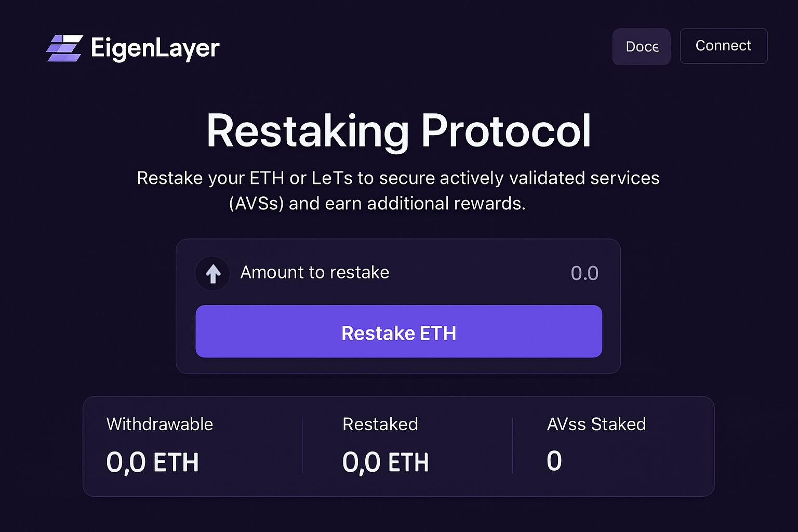Click the Withdrawable 0,0 ETH amount
798x532 pixels.
pyautogui.click(x=153, y=461)
